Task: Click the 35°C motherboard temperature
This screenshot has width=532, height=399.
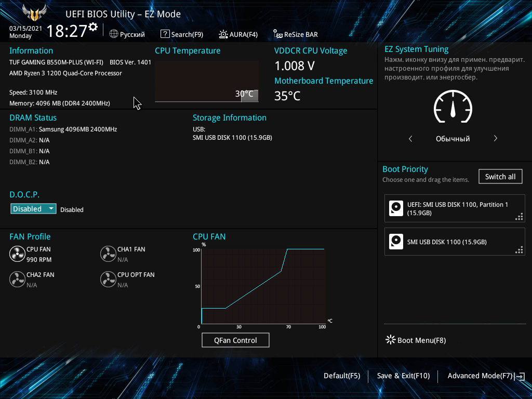Action: [x=287, y=96]
